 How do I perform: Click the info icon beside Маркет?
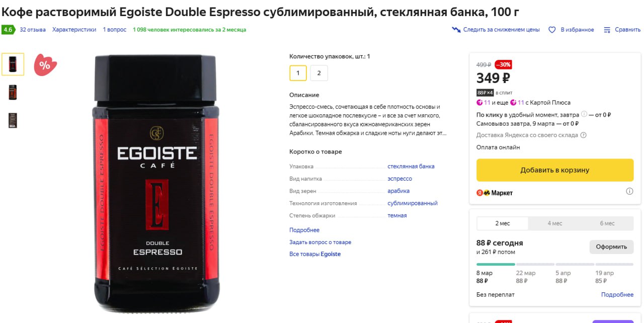pos(629,192)
